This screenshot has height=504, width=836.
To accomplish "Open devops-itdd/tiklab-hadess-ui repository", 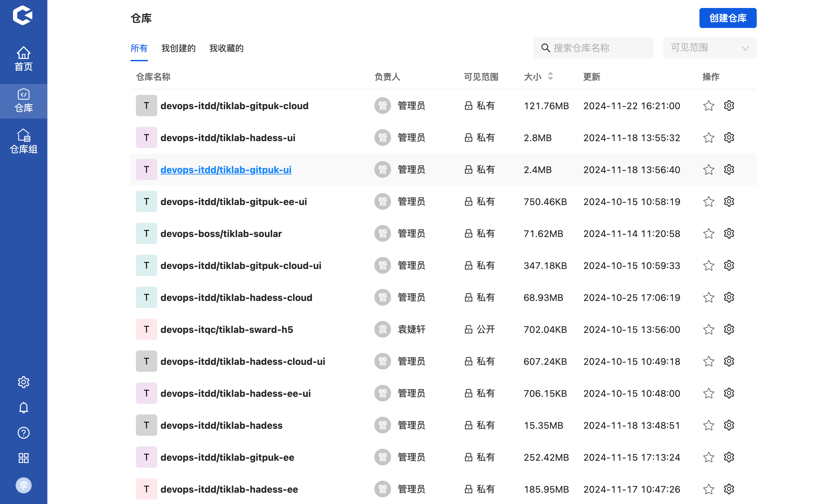I will (x=228, y=138).
